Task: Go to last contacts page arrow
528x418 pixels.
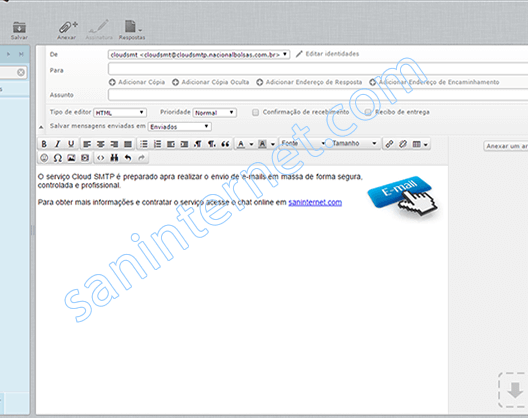Action: pyautogui.click(x=21, y=54)
